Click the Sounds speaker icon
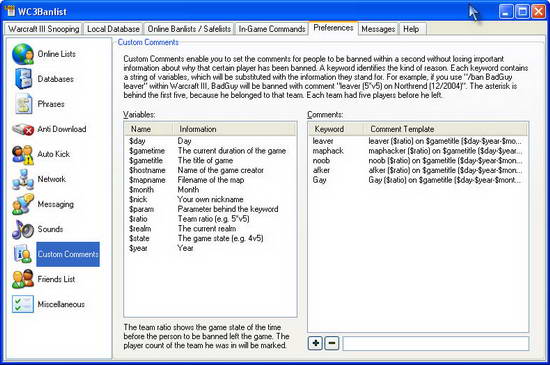 coord(23,230)
